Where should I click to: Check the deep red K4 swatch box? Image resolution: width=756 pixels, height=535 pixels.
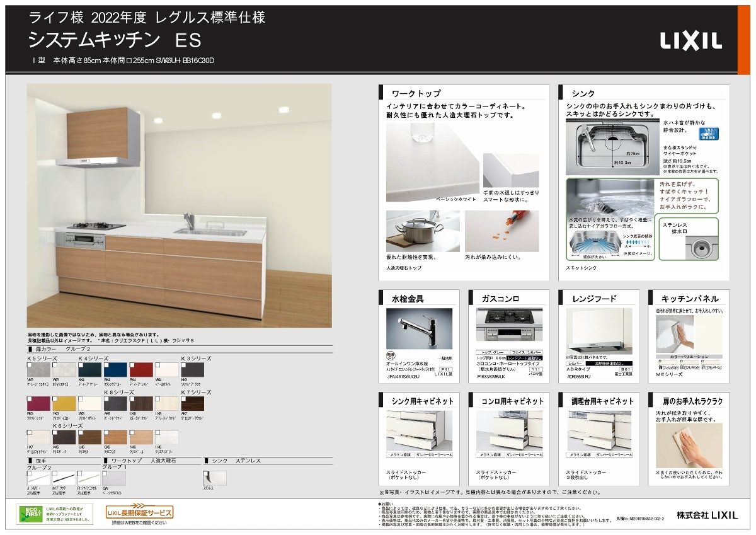pos(133,365)
